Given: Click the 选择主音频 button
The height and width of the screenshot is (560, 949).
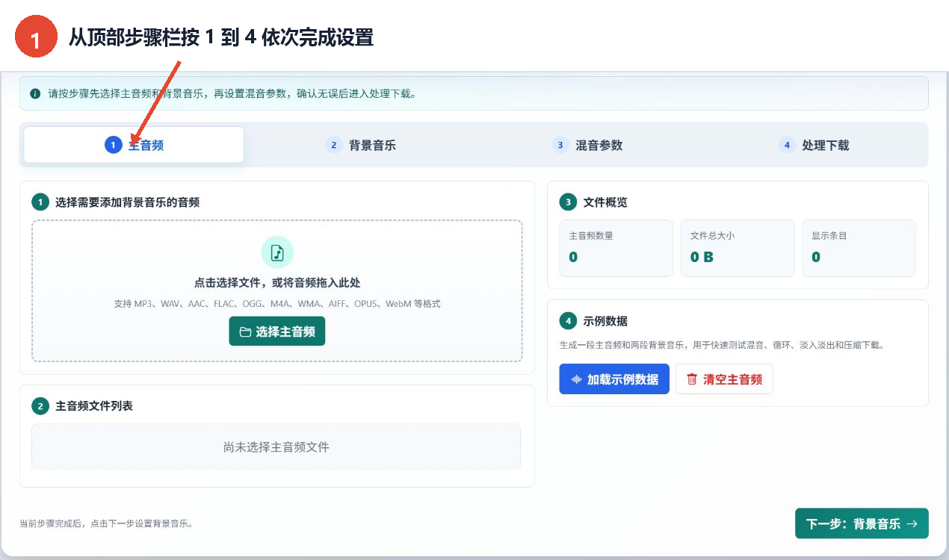Looking at the screenshot, I should pos(277,332).
